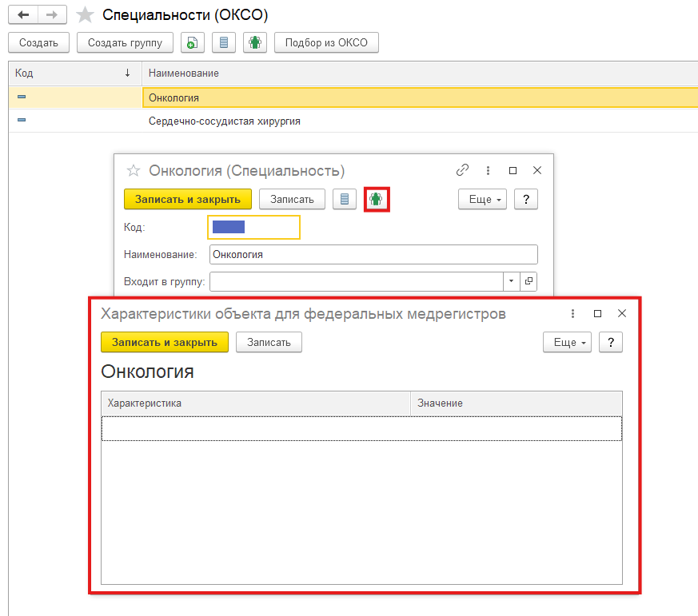Open help in Характеристики объекта window
Image resolution: width=698 pixels, height=616 pixels.
(611, 343)
